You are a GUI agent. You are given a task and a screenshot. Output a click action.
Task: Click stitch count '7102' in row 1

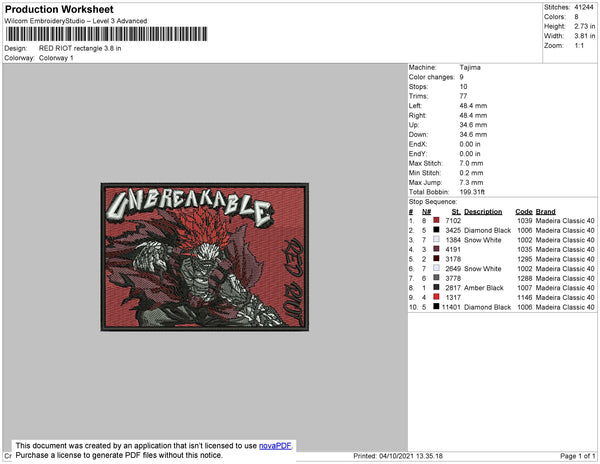(x=453, y=221)
